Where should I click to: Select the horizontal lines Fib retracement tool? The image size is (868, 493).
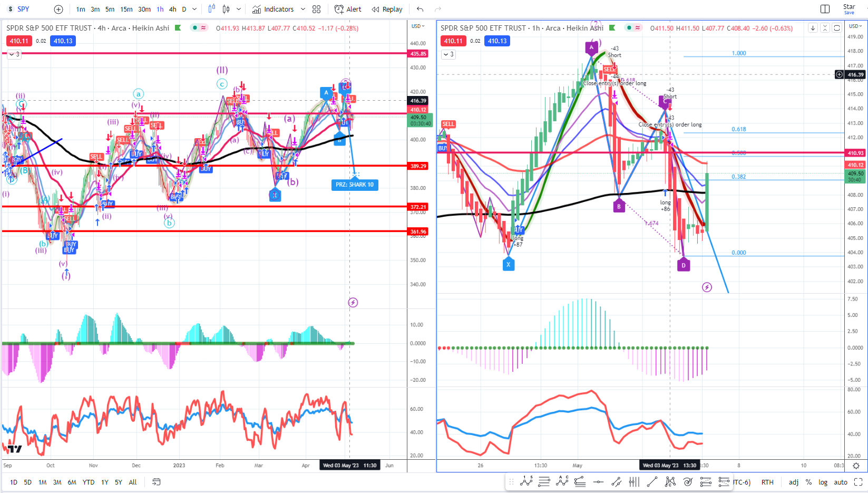[x=544, y=481]
